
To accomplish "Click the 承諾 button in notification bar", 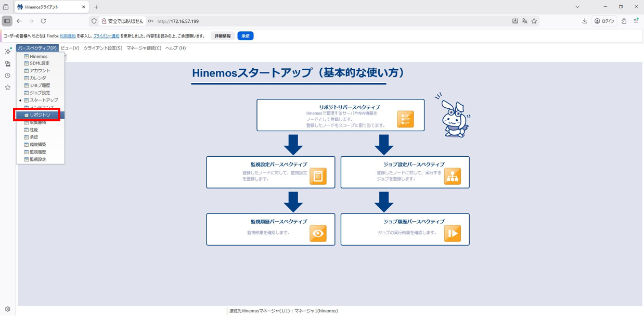I will click(245, 36).
